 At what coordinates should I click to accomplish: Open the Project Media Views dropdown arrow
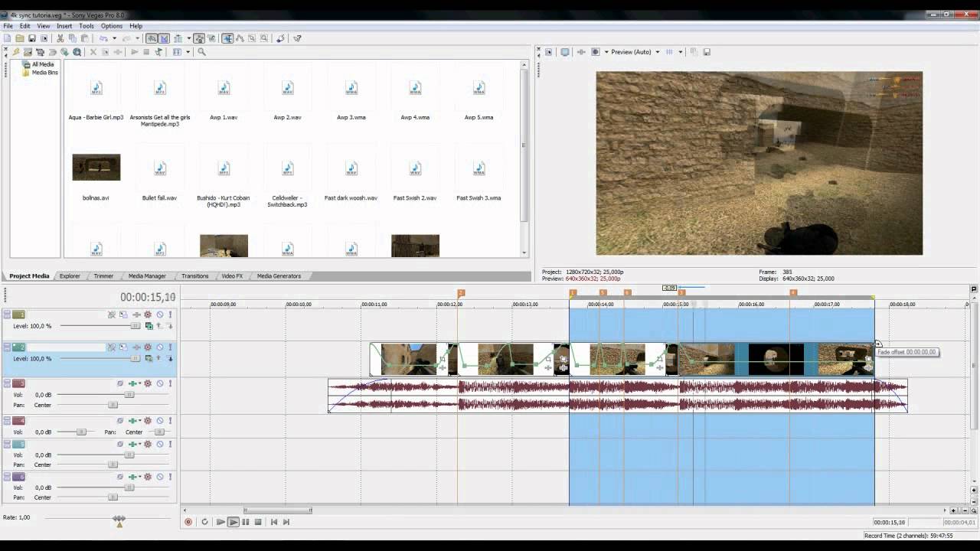click(188, 52)
